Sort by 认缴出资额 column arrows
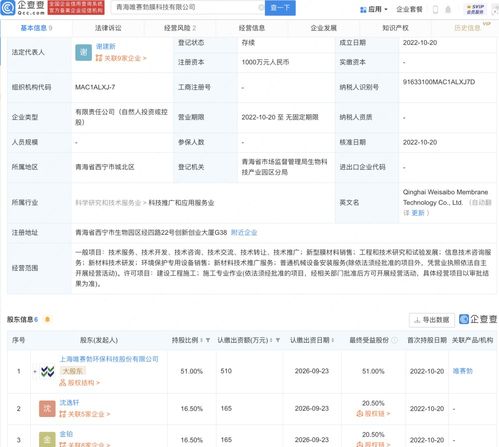Viewport: 499px width, 447px height. pos(271,340)
